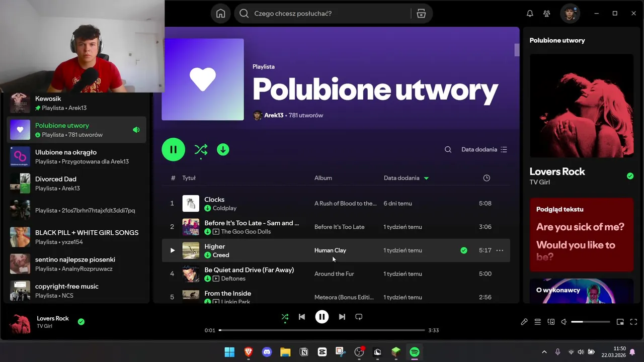Skip to previous track
Image resolution: width=644 pixels, height=362 pixels.
302,317
